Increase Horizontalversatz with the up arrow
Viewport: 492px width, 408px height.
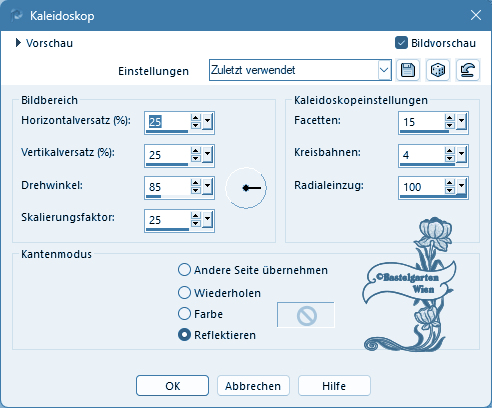tap(196, 118)
